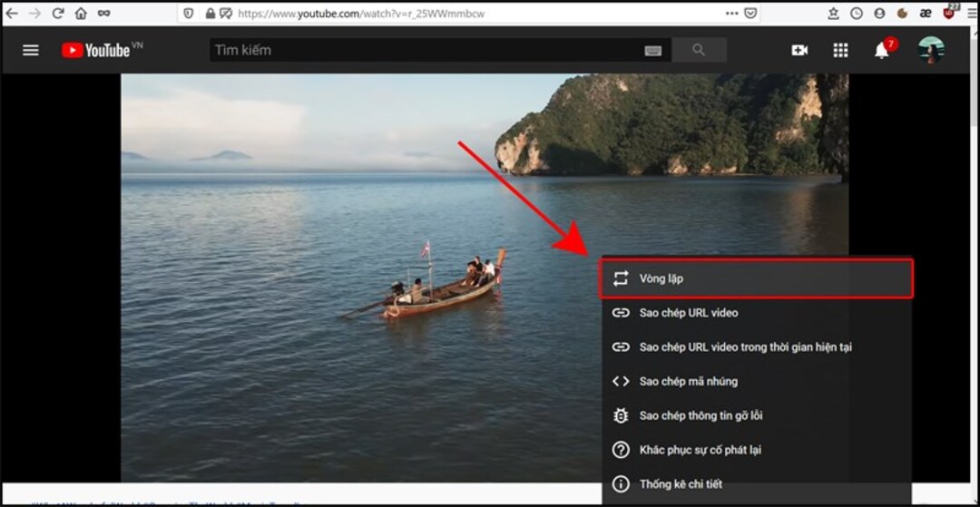Click the search magnifier button
The image size is (980, 507).
[699, 50]
